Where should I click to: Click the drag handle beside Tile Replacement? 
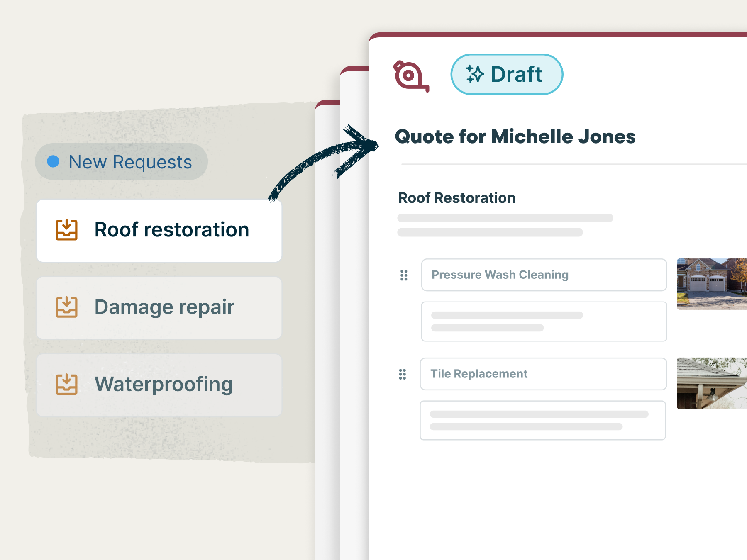tap(402, 374)
